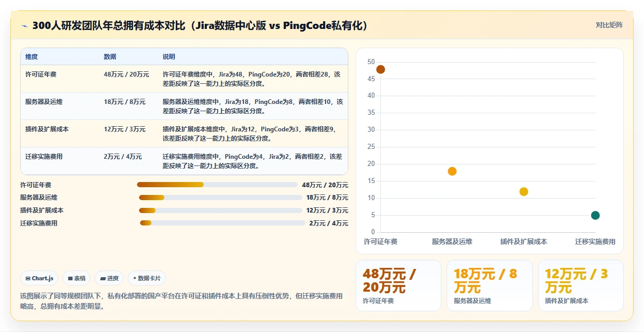Select the 数据卡片 tag chip
Viewport: 644px width, 332px height.
coord(147,278)
